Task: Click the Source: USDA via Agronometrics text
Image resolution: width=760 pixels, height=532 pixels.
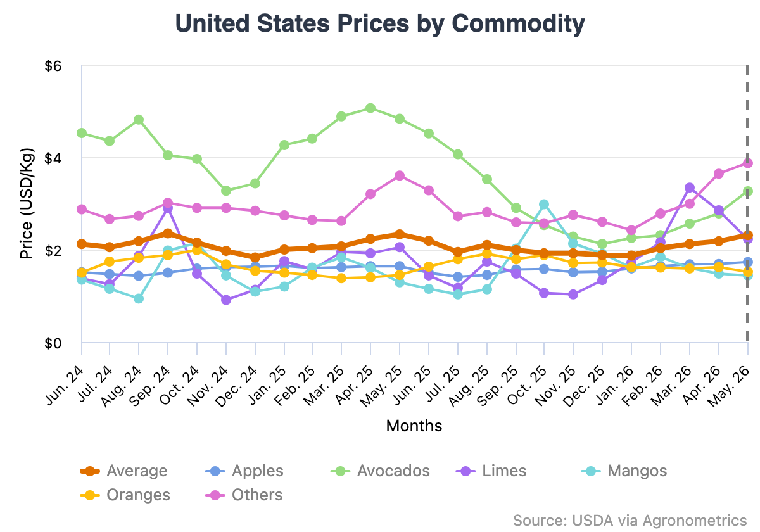Action: click(x=630, y=520)
